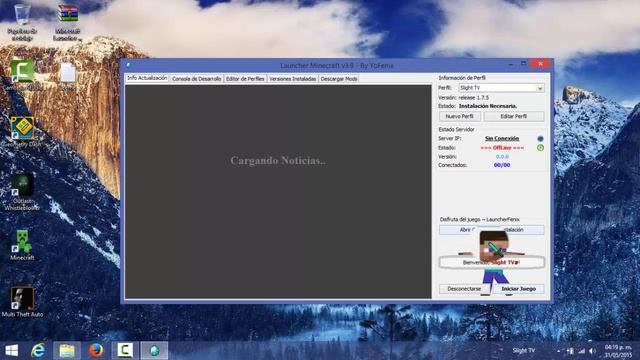Click the Desconectarse button
The height and width of the screenshot is (360, 640).
(464, 289)
